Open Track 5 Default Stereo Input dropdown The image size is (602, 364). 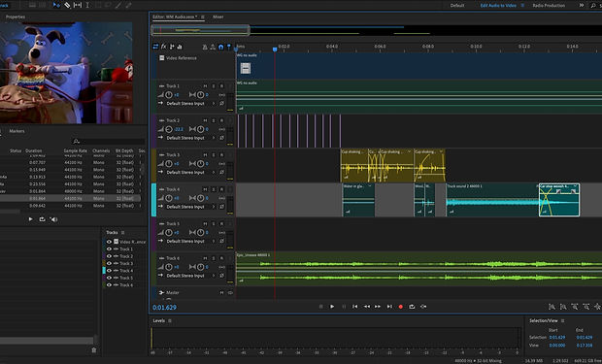191,241
